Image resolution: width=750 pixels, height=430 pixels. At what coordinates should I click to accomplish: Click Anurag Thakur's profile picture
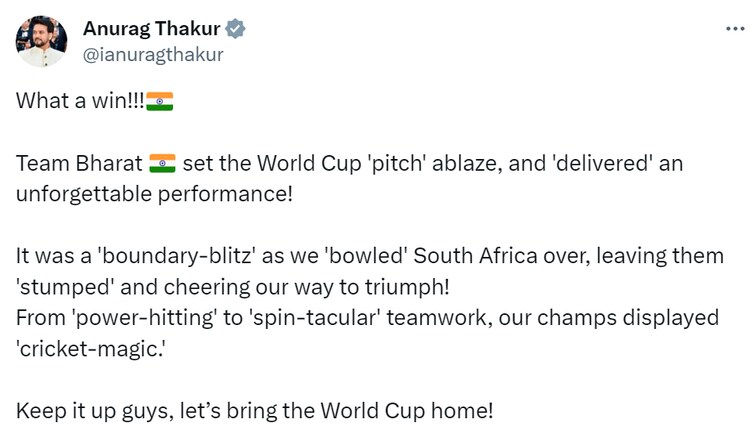click(x=41, y=41)
